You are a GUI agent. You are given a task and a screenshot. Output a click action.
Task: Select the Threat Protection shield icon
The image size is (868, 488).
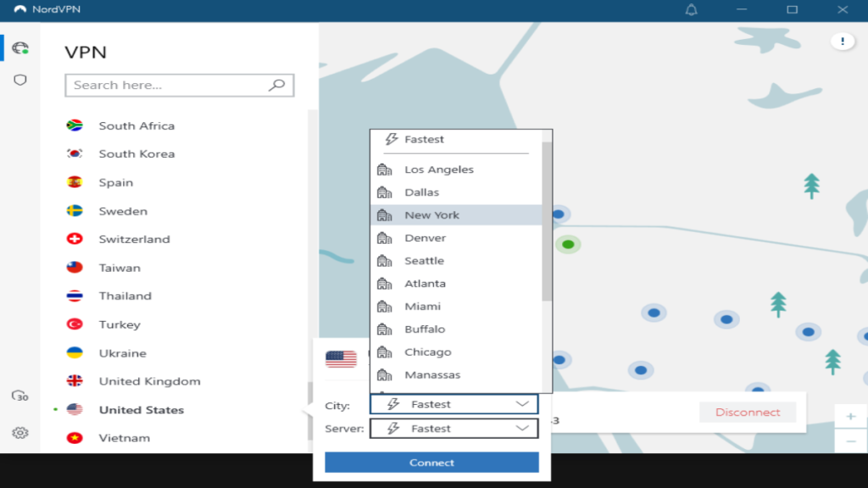[x=19, y=80]
